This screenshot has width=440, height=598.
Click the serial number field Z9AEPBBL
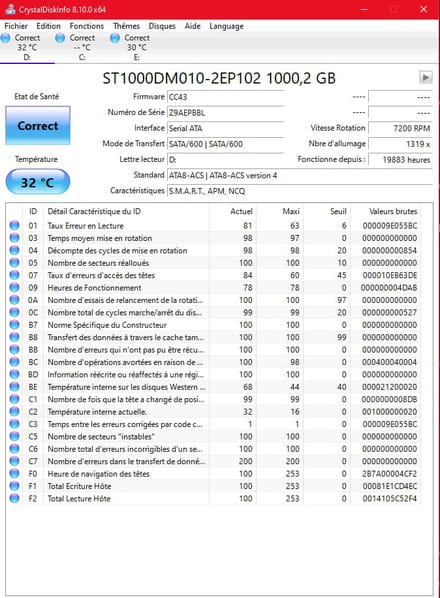click(x=226, y=113)
